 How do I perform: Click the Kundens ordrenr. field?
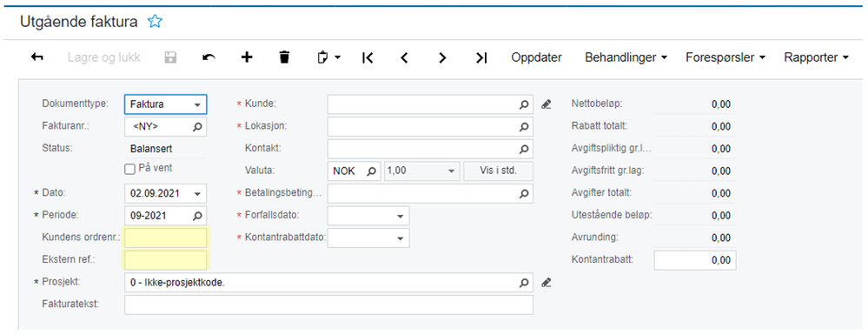[x=165, y=238]
